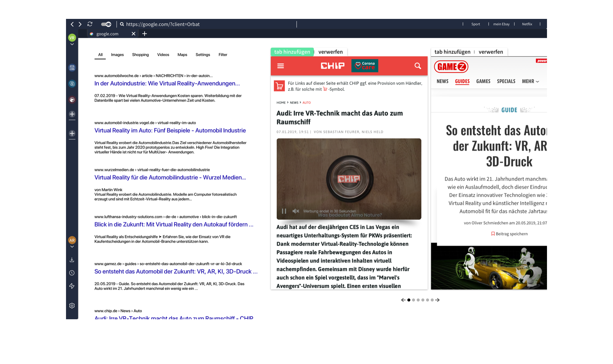Select the last carousel pagination dot

[432, 300]
